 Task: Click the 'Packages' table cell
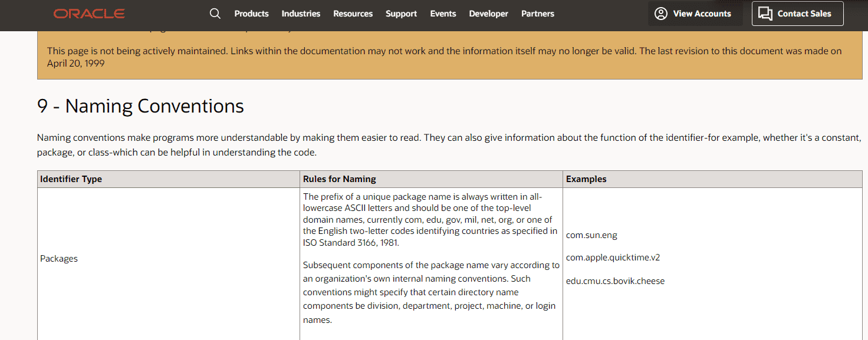(59, 259)
